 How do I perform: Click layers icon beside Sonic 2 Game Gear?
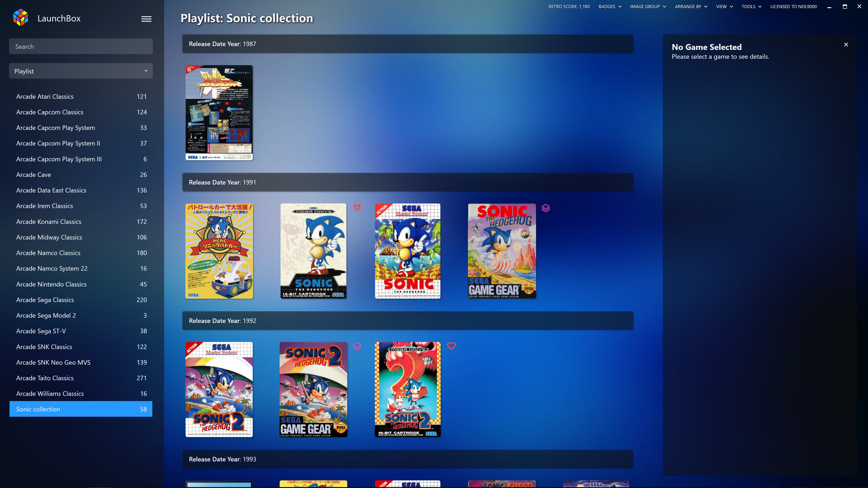point(357,346)
